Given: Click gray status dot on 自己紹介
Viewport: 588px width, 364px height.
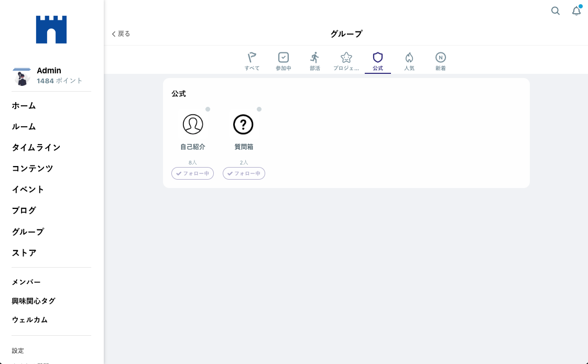Looking at the screenshot, I should pos(208,109).
